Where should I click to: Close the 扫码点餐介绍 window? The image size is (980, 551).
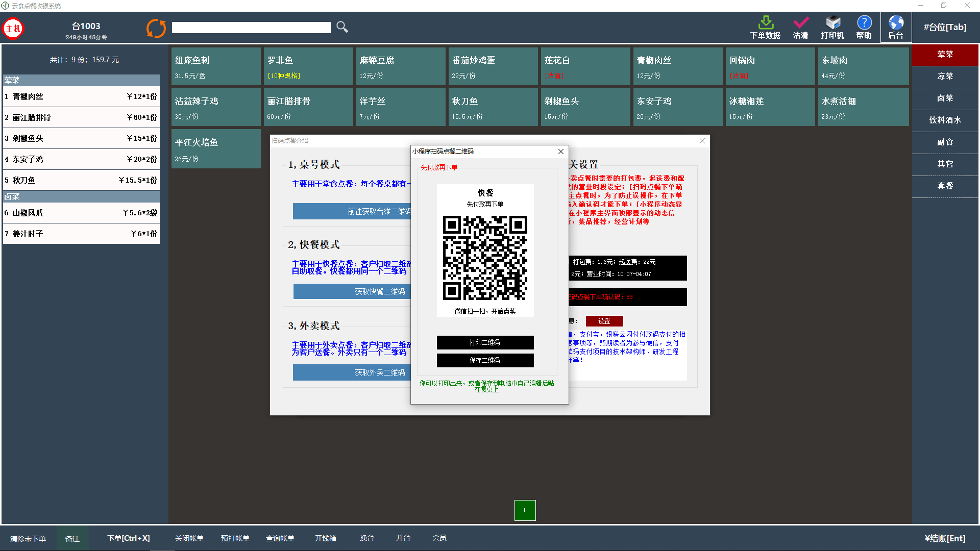click(702, 141)
